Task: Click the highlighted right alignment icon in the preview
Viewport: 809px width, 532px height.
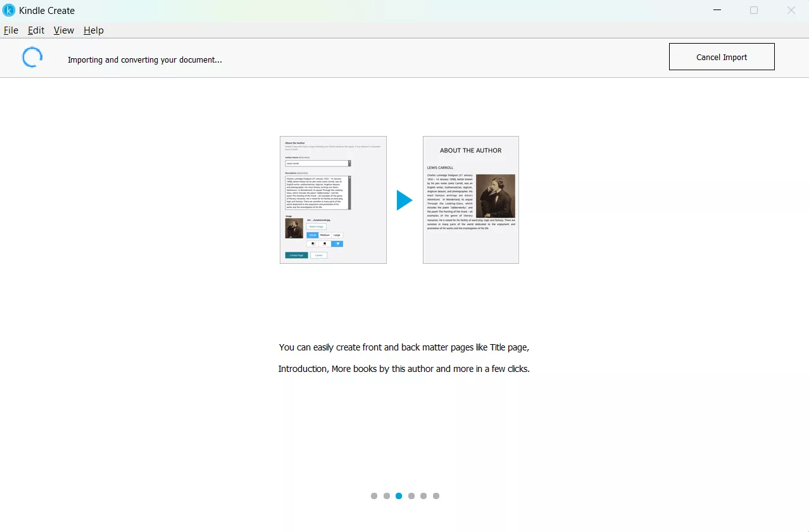Action: (x=337, y=244)
